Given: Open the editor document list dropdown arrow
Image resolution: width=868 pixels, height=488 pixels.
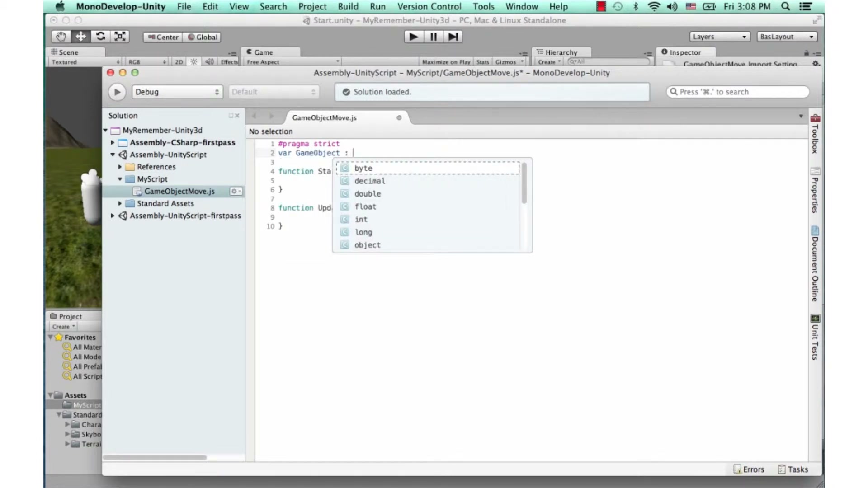Looking at the screenshot, I should [x=801, y=116].
